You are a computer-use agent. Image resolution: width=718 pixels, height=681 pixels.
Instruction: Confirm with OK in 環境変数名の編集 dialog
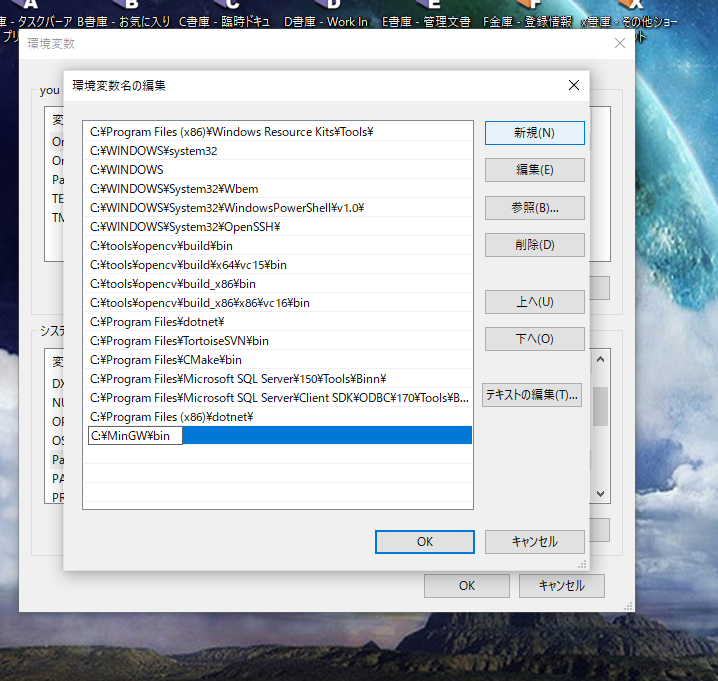(x=424, y=542)
